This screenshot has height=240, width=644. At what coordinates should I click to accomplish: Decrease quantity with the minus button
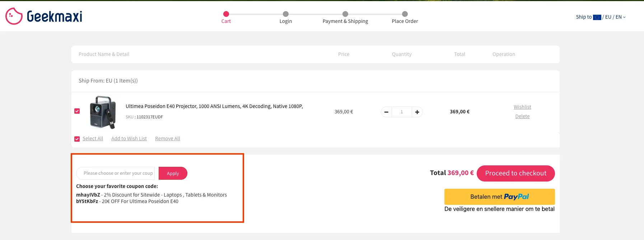[386, 112]
